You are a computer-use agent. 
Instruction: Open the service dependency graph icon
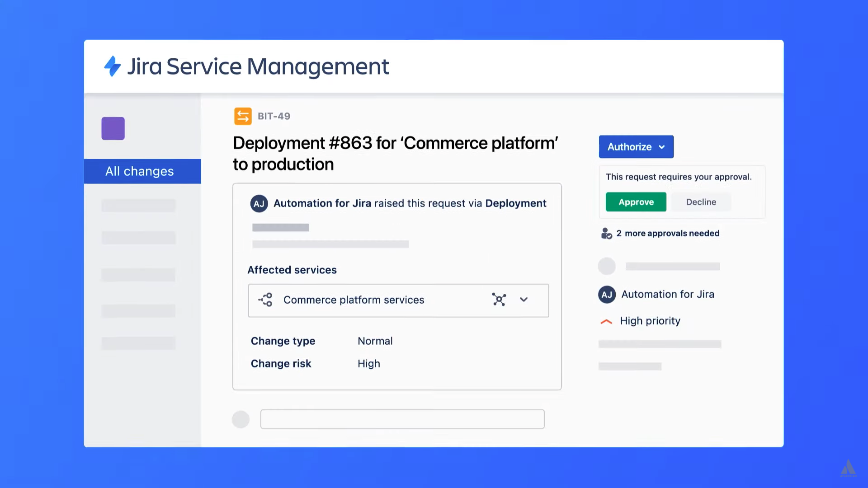pos(499,300)
